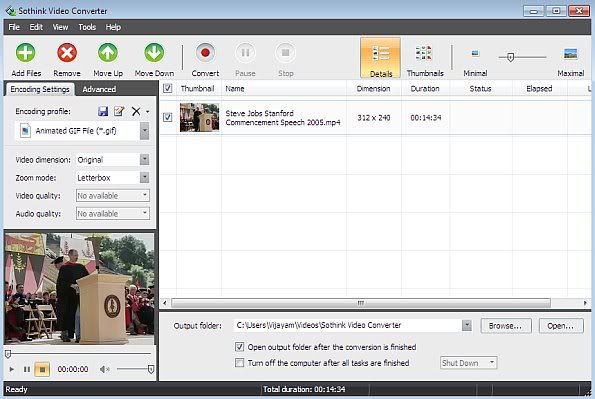Sort by the Duration column header
Screen dimensions: 595x399
pyautogui.click(x=425, y=89)
